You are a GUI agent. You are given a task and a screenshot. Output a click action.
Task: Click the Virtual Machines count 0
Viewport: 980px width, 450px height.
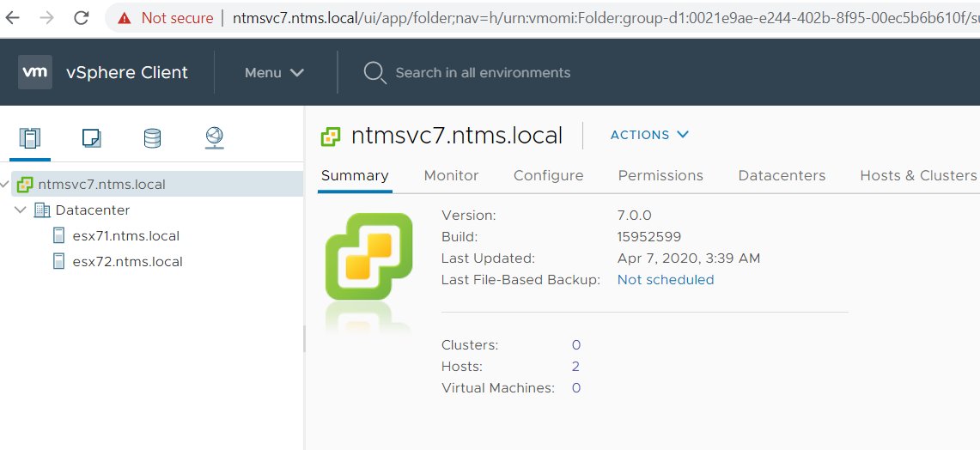[x=576, y=387]
